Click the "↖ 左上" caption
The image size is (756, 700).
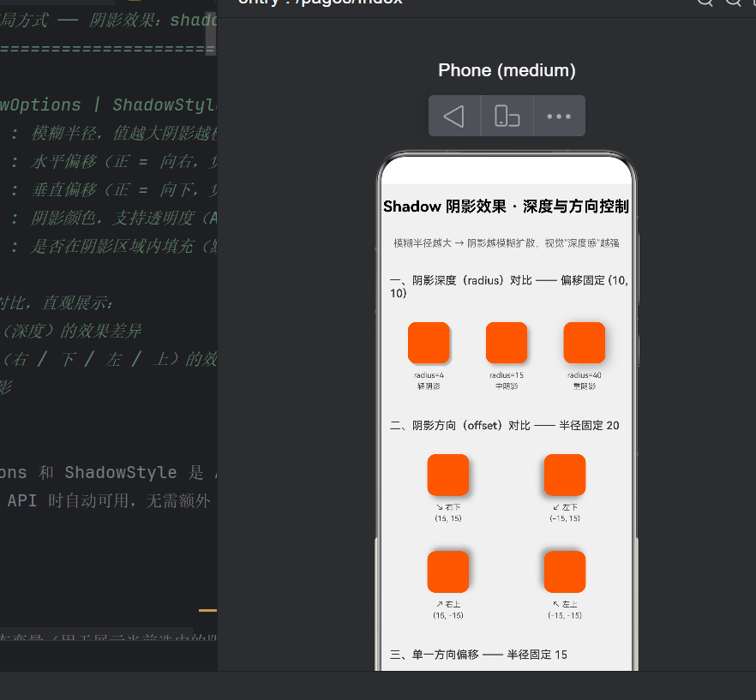click(x=565, y=604)
